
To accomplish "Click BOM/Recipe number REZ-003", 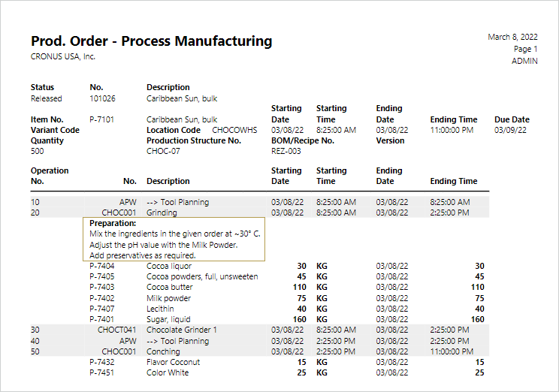I will (286, 151).
